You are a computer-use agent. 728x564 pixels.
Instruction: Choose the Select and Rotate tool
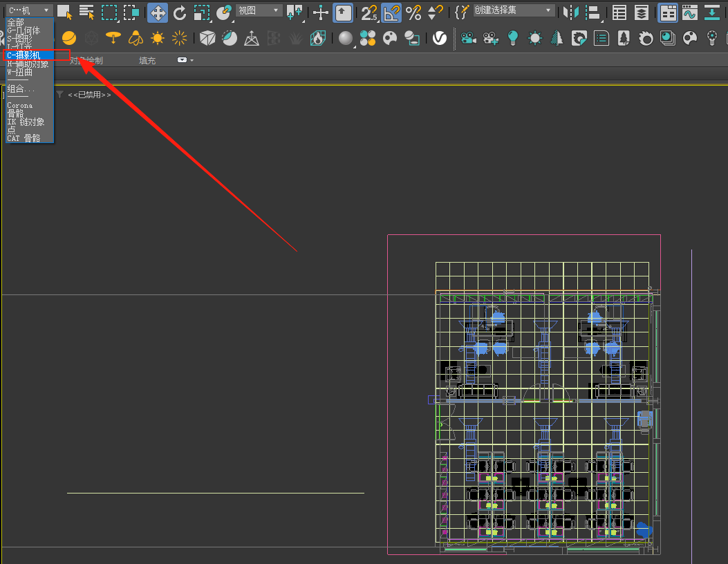click(180, 12)
